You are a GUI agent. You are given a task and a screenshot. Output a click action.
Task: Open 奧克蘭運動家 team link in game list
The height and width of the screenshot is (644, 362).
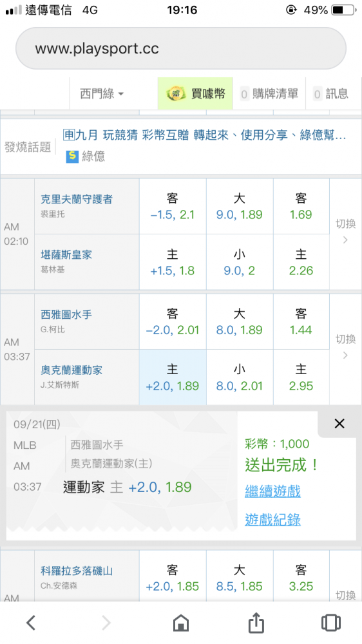71,370
